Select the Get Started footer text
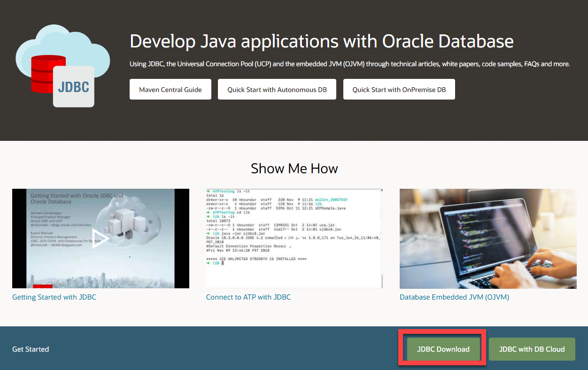Image resolution: width=588 pixels, height=370 pixels. click(x=31, y=349)
